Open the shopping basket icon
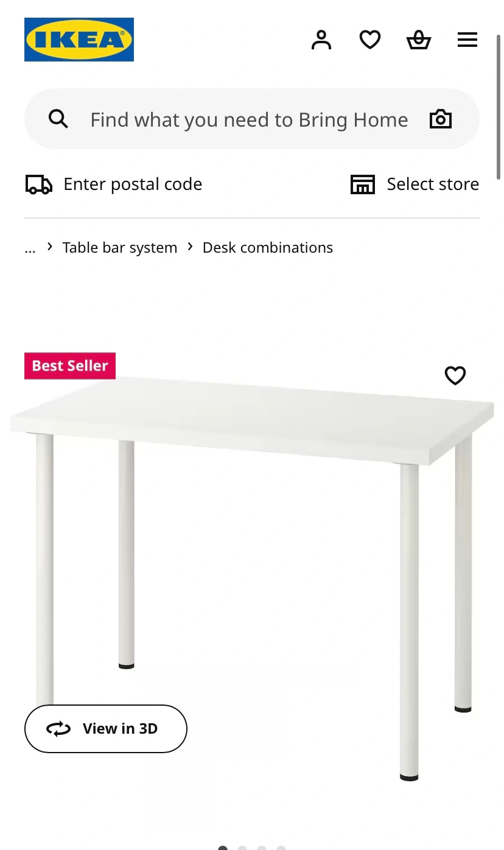Image resolution: width=504 pixels, height=850 pixels. coord(419,40)
